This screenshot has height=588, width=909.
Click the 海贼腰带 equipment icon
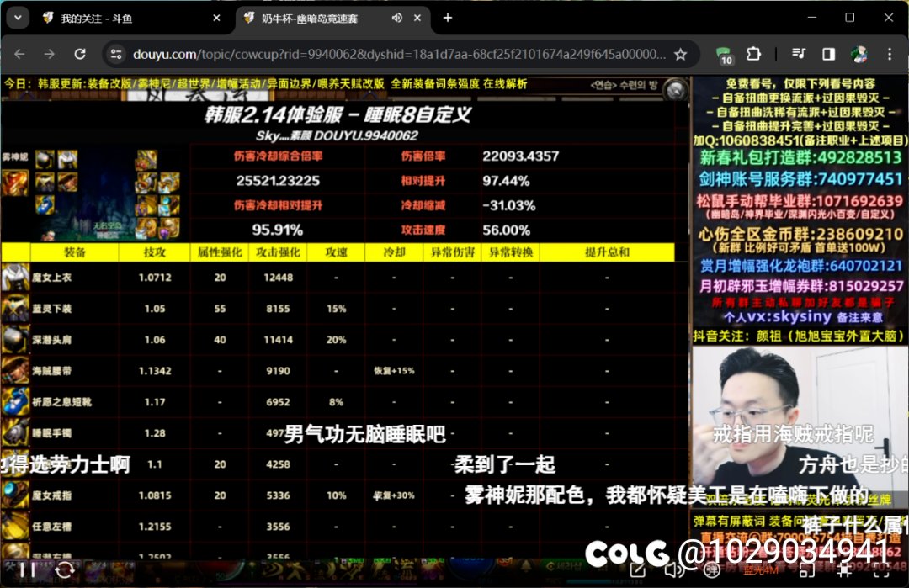(15, 370)
